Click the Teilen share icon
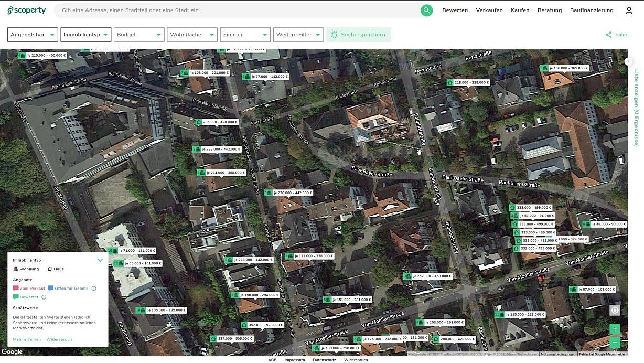 (x=608, y=35)
